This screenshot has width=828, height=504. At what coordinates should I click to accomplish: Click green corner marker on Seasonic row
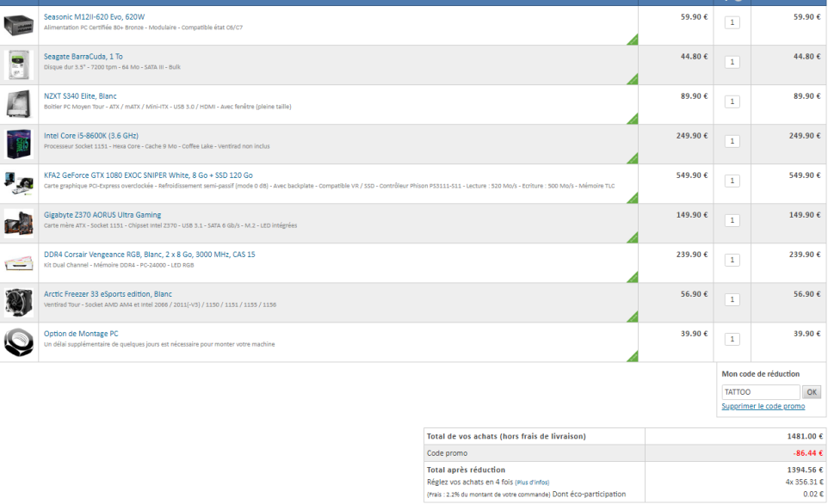[x=633, y=40]
